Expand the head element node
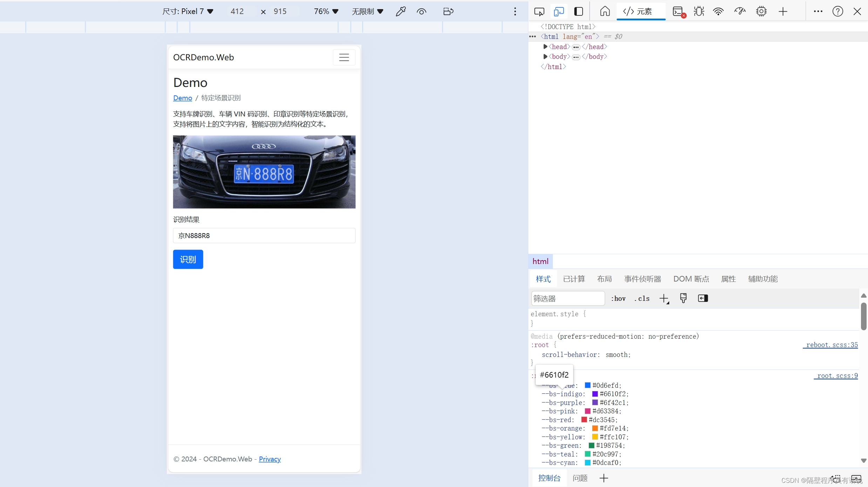868x487 pixels. (x=545, y=47)
